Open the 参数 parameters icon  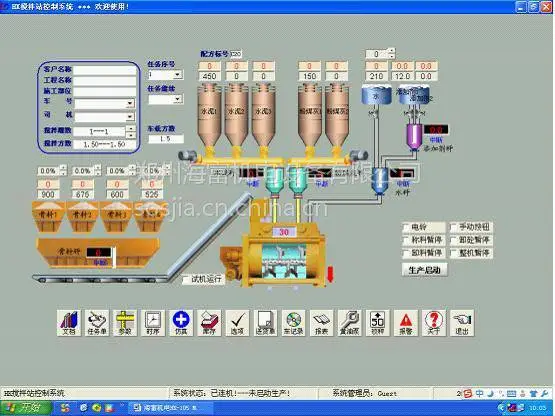click(x=125, y=323)
